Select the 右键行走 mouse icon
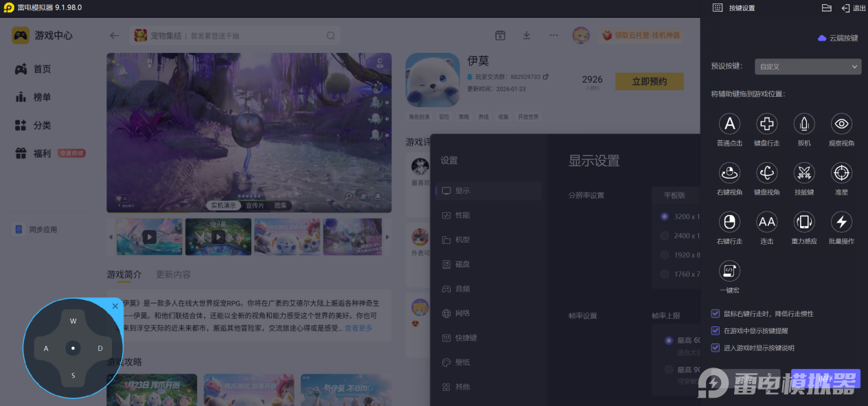Image resolution: width=868 pixels, height=406 pixels. point(729,221)
